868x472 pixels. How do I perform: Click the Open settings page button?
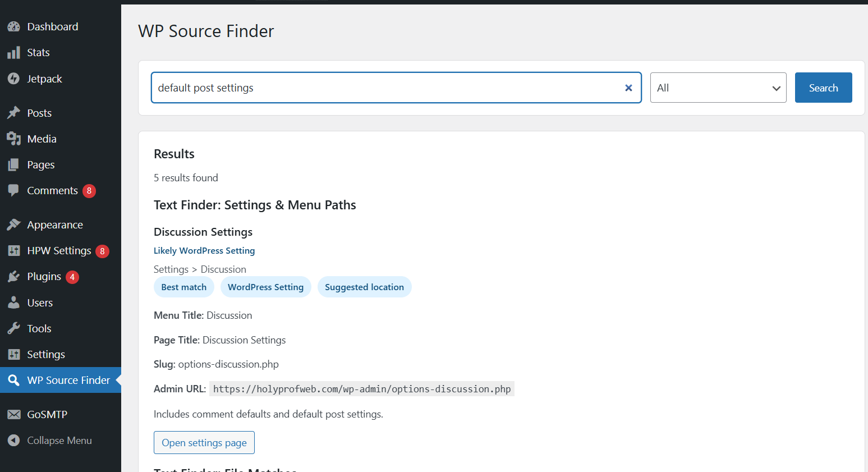pyautogui.click(x=204, y=442)
